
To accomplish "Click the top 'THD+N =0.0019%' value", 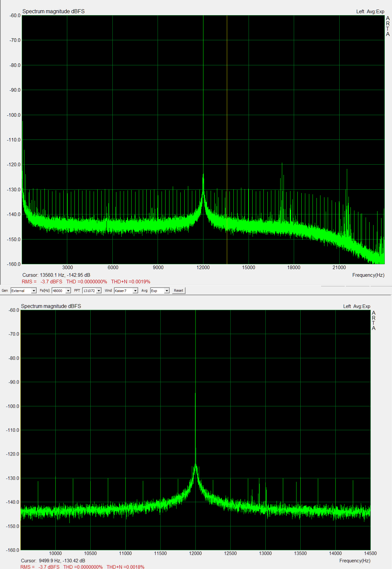I will (131, 282).
